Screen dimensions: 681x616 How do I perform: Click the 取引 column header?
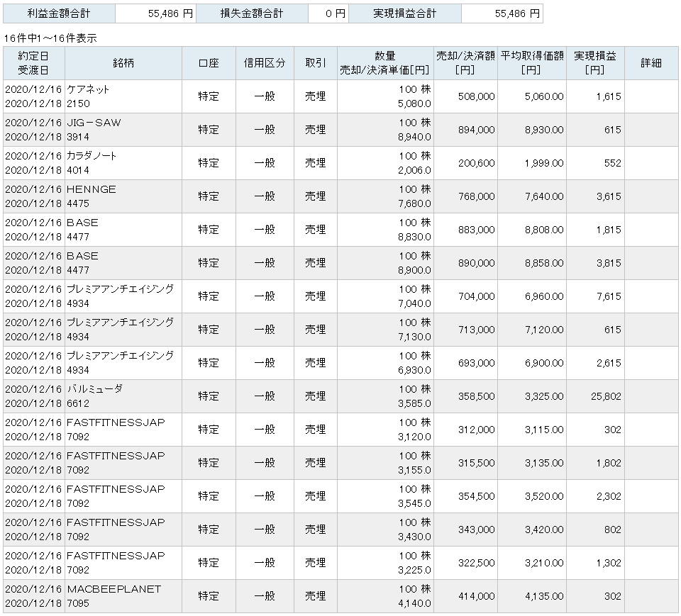pyautogui.click(x=315, y=63)
